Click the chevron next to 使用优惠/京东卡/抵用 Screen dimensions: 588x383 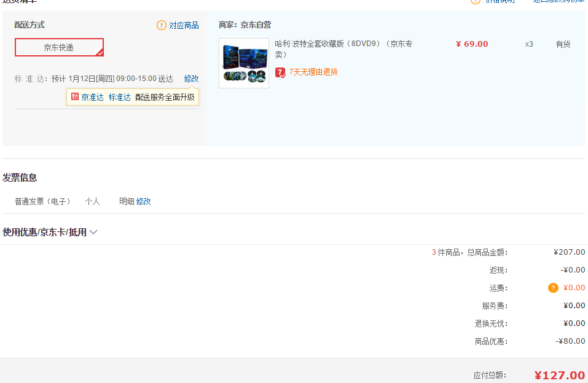pos(93,233)
